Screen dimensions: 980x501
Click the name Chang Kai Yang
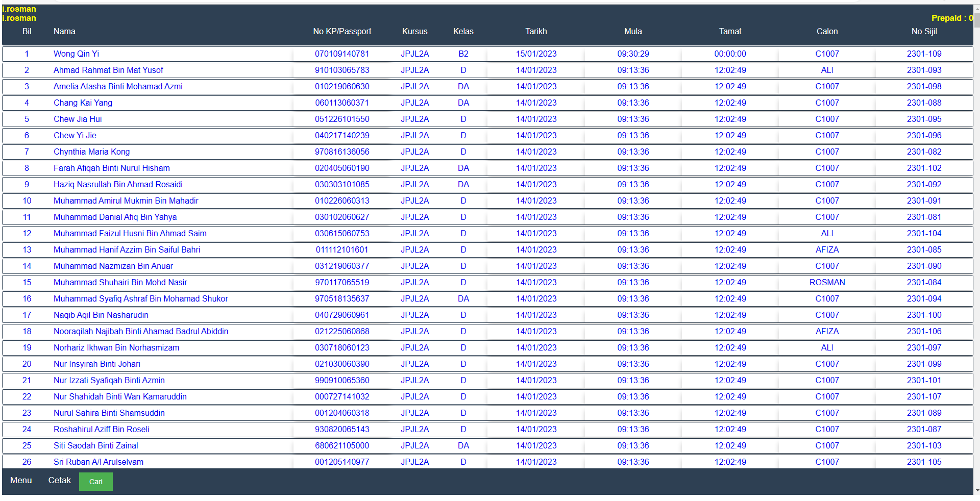83,103
